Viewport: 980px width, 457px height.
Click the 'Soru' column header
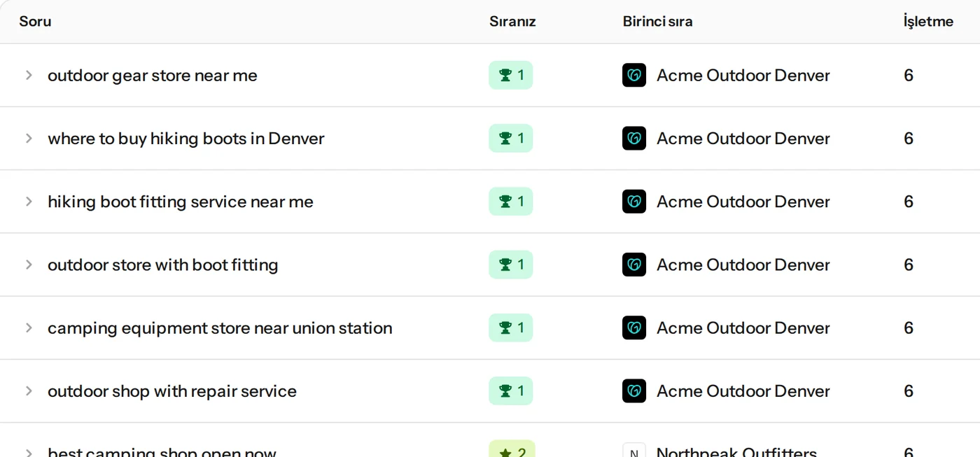click(35, 21)
